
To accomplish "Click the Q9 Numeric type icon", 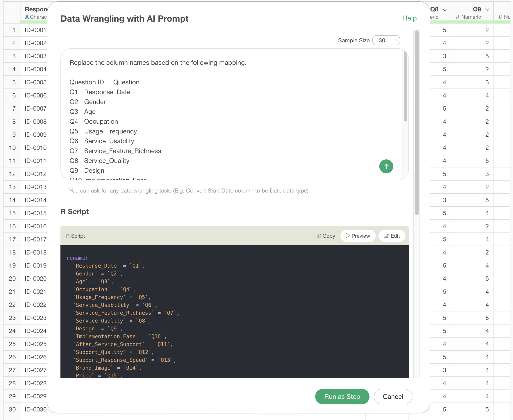I will click(457, 17).
